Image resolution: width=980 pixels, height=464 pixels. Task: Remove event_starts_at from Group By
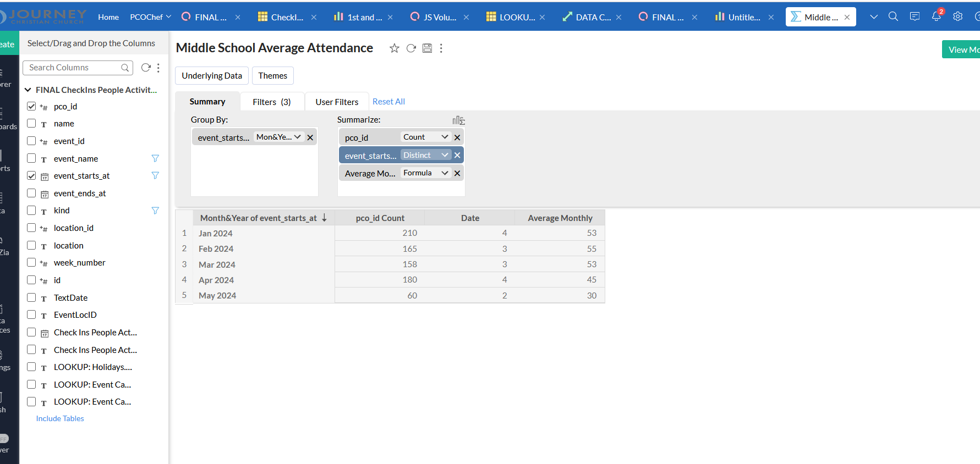pyautogui.click(x=310, y=137)
